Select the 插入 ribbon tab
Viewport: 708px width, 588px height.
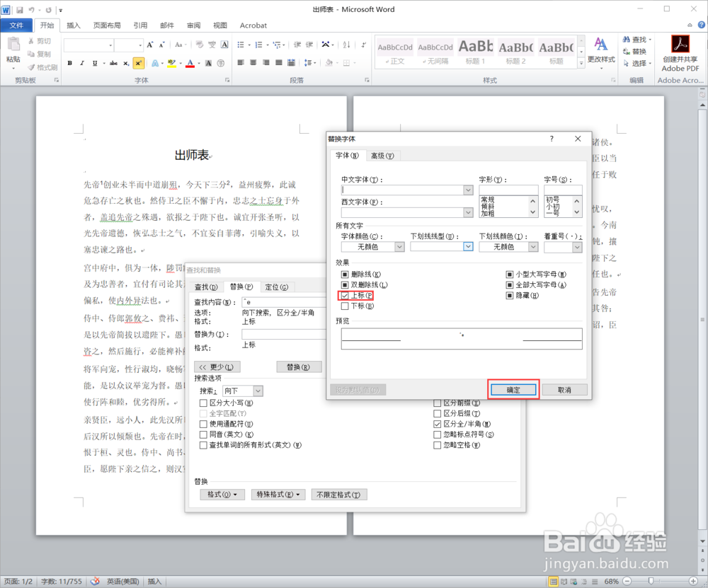point(74,25)
